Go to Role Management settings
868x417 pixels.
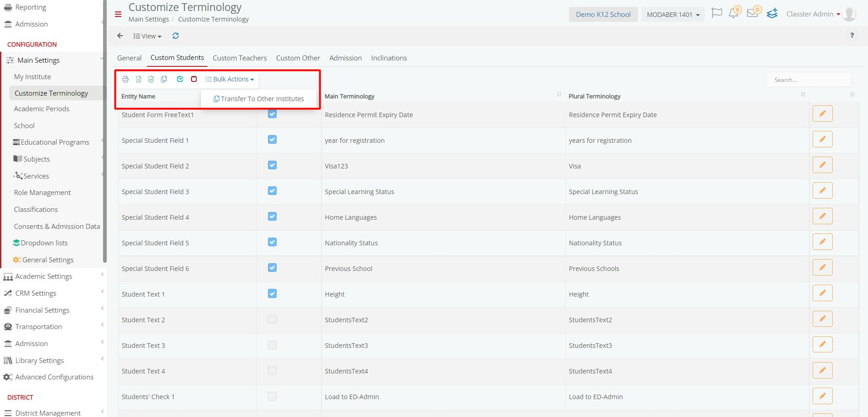[x=42, y=193]
